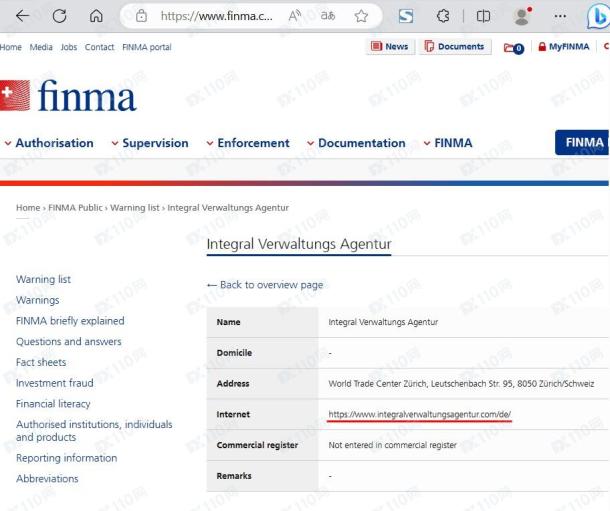Viewport: 610px width, 511px height.
Task: Open browser home page icon
Action: tap(96, 16)
